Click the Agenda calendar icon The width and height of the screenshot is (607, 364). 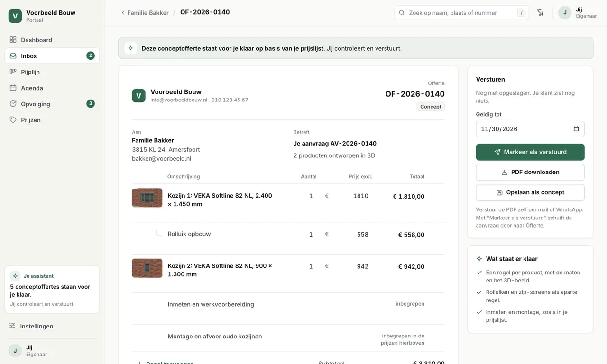(x=13, y=88)
